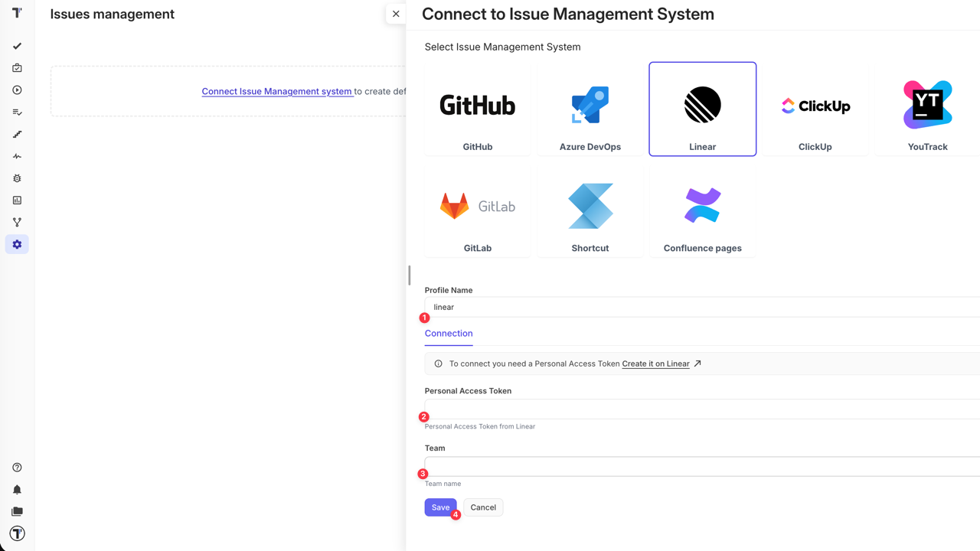The width and height of the screenshot is (980, 551).
Task: Focus the Profile Name input field
Action: [702, 307]
